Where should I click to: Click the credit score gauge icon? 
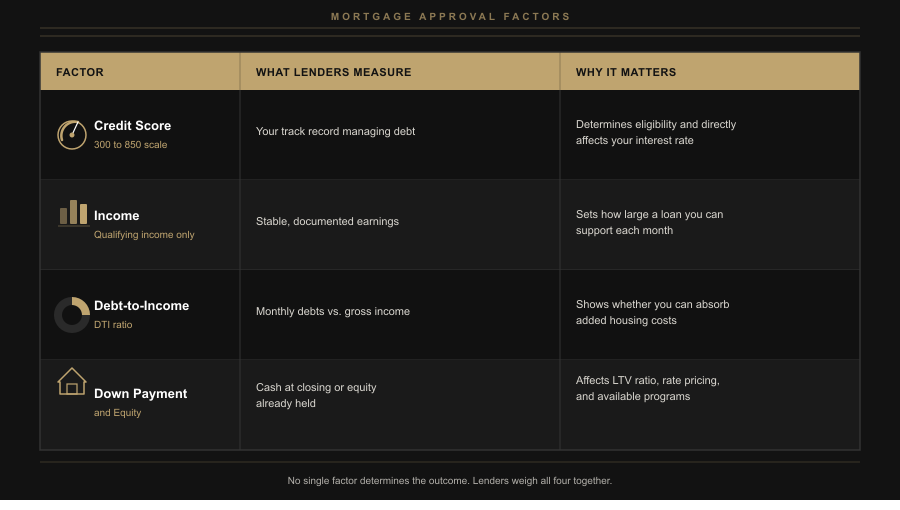pos(72,134)
